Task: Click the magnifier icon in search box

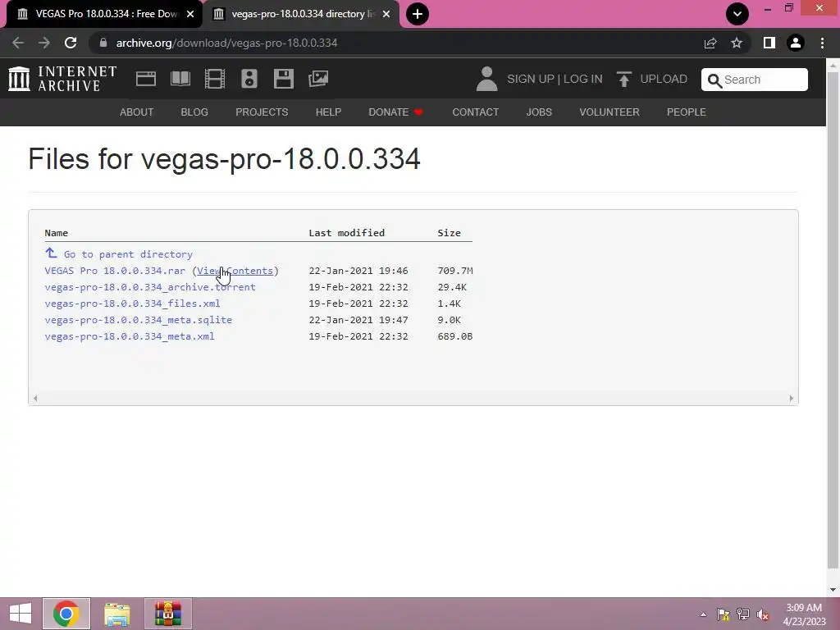Action: pyautogui.click(x=714, y=80)
